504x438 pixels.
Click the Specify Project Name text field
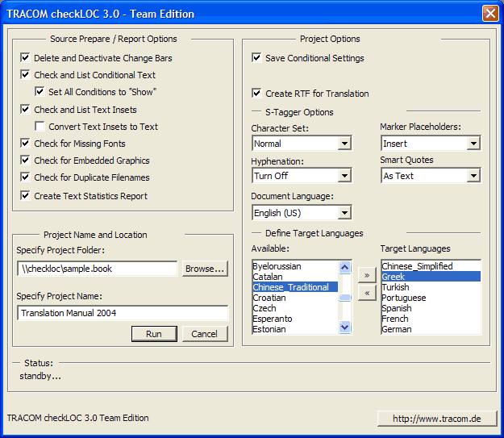pyautogui.click(x=123, y=313)
